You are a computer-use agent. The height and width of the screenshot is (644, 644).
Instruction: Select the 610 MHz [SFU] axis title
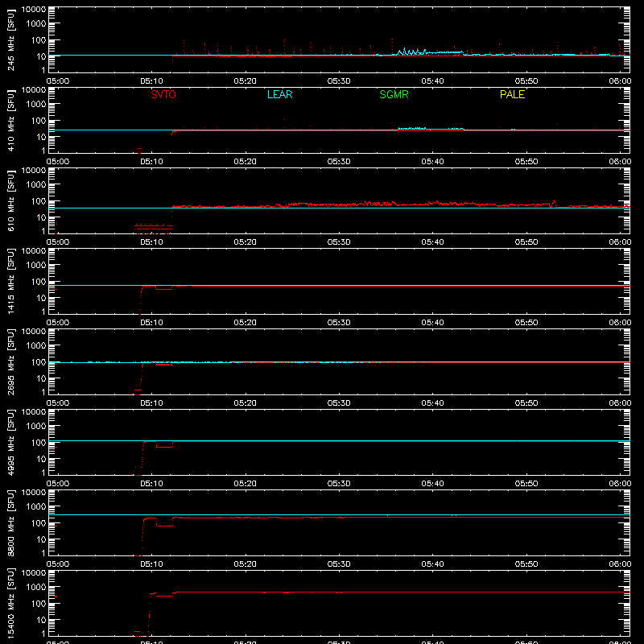(10, 200)
